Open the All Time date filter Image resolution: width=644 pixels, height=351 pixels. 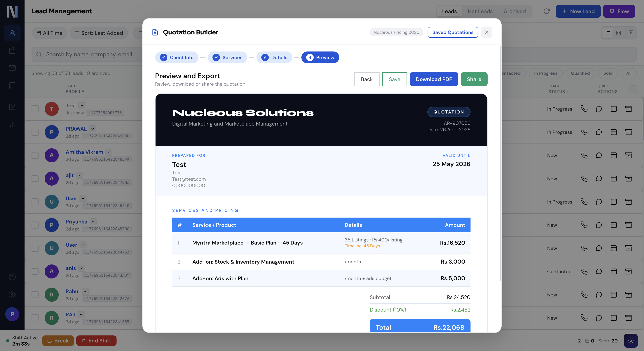click(x=49, y=33)
